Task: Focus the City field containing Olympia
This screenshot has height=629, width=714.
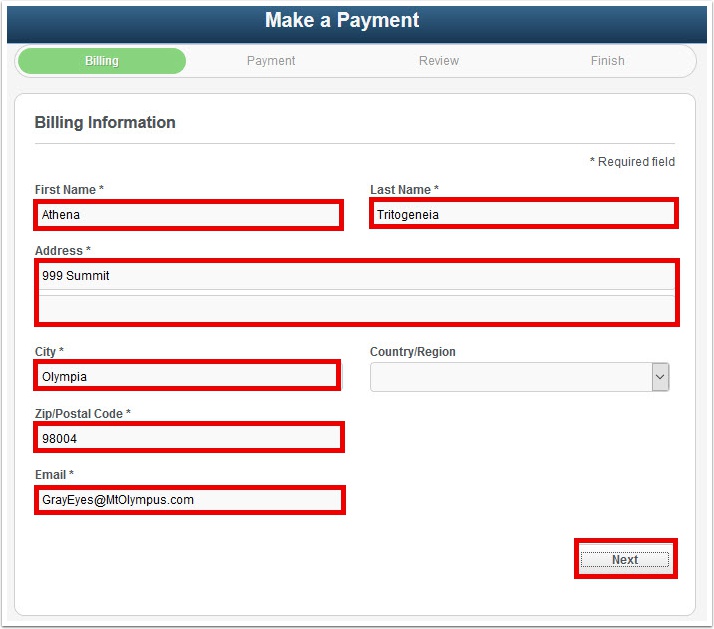Action: coord(187,377)
